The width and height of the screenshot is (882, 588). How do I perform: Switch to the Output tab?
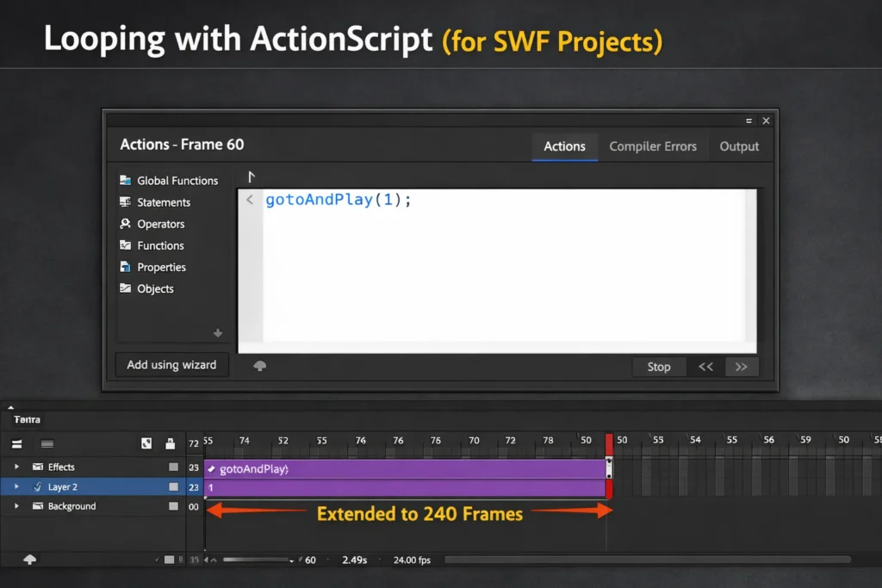point(738,146)
